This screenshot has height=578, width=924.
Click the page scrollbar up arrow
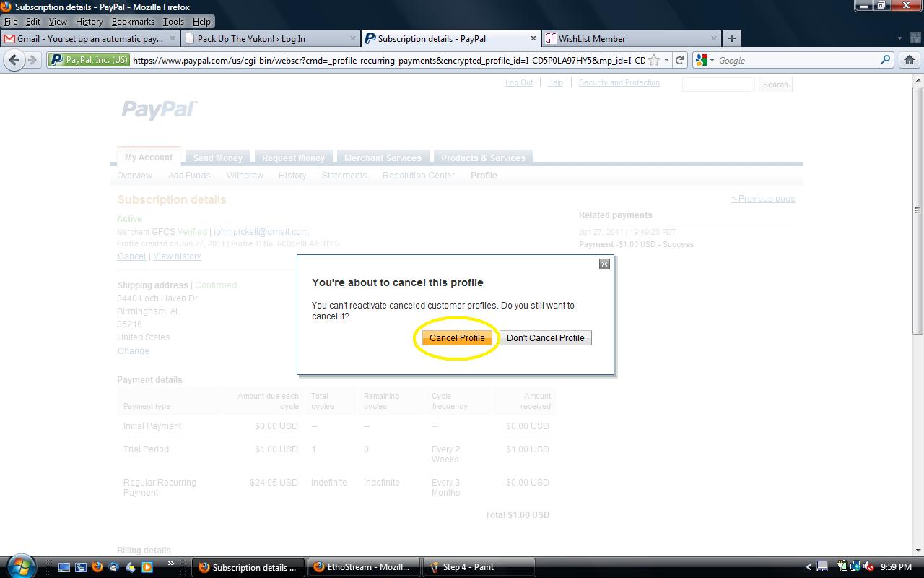[918, 80]
